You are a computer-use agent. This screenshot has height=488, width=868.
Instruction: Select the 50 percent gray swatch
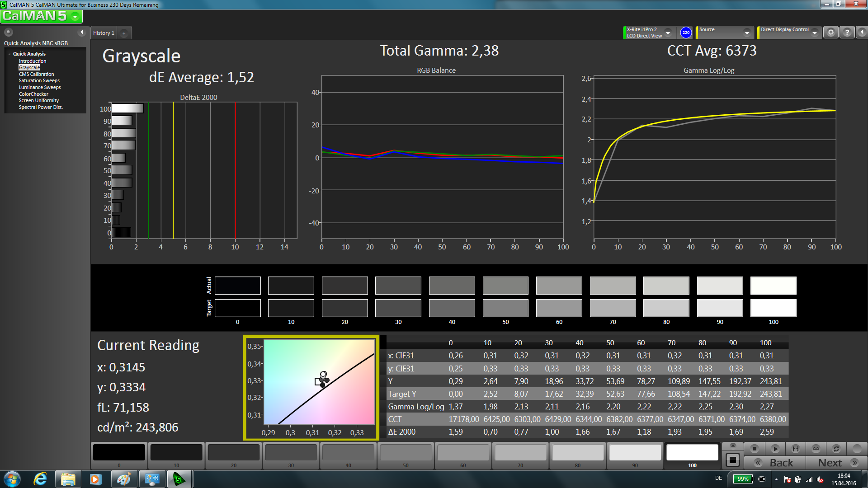pos(406,453)
